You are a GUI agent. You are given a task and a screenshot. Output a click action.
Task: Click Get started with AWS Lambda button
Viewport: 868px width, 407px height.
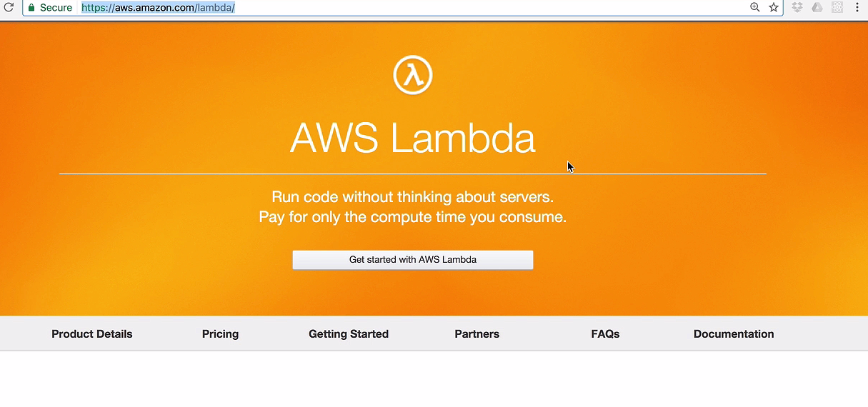(x=413, y=260)
